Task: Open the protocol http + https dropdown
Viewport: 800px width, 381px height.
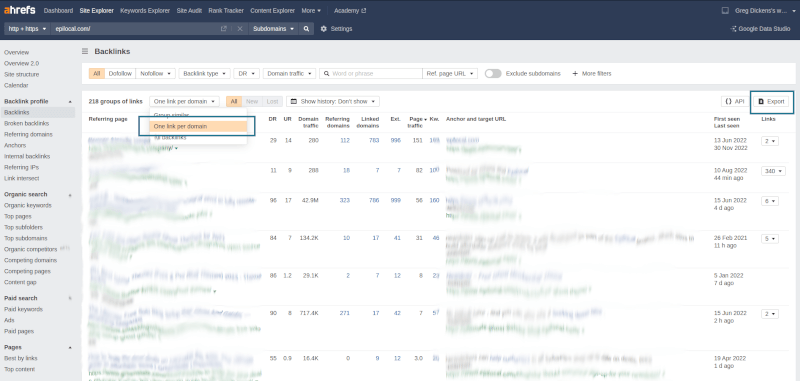Action: 27,29
